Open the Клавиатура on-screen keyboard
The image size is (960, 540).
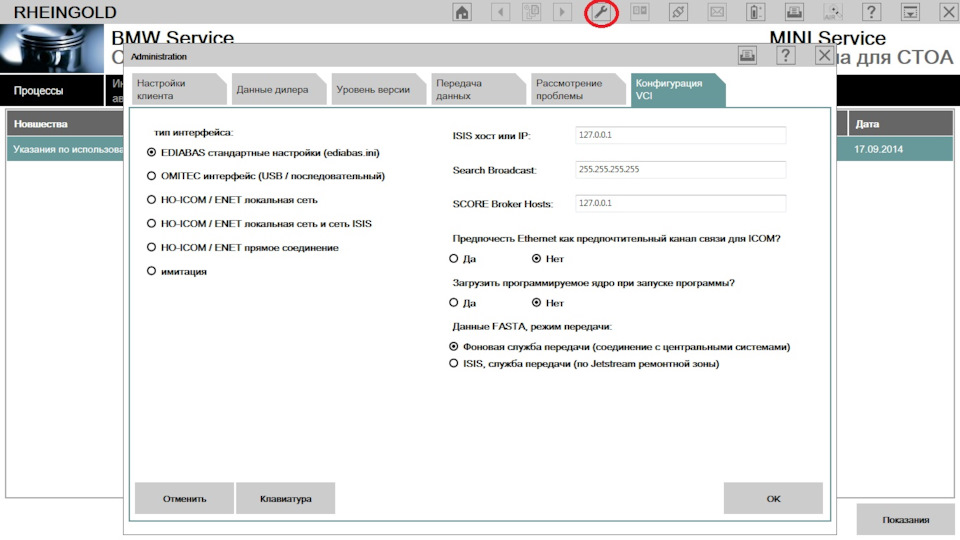pos(285,498)
